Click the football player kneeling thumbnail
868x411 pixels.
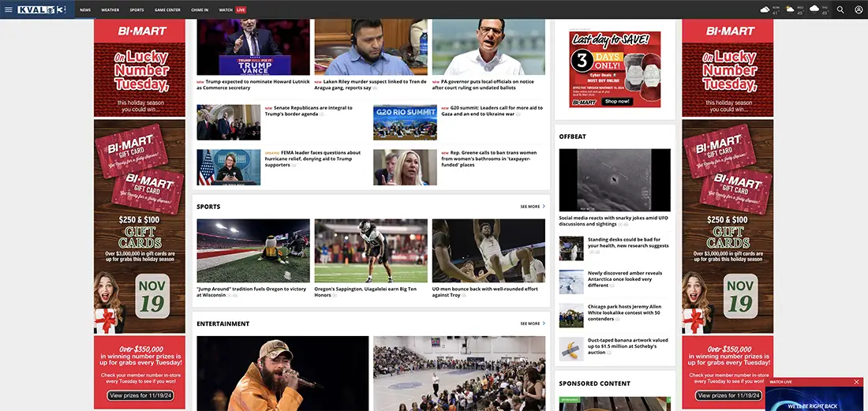click(x=371, y=251)
